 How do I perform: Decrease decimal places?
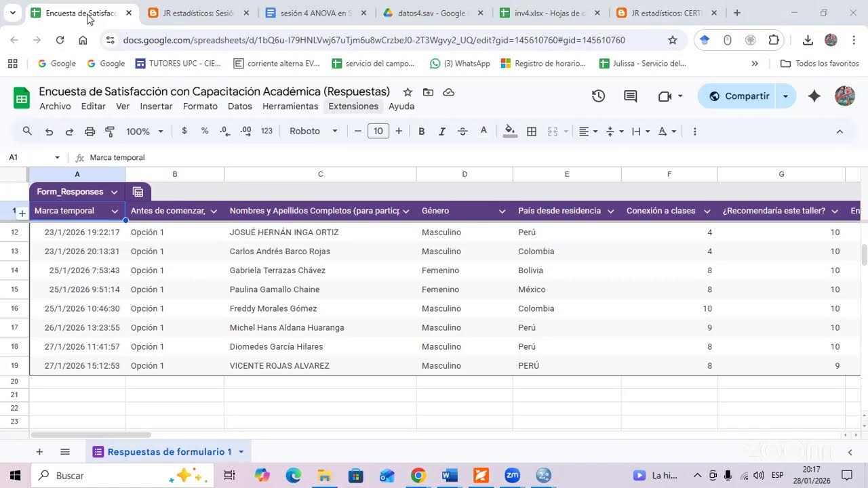pos(225,131)
